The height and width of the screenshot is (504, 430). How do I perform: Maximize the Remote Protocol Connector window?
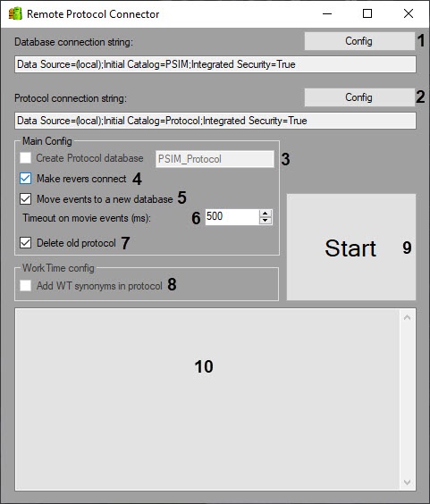click(x=367, y=13)
